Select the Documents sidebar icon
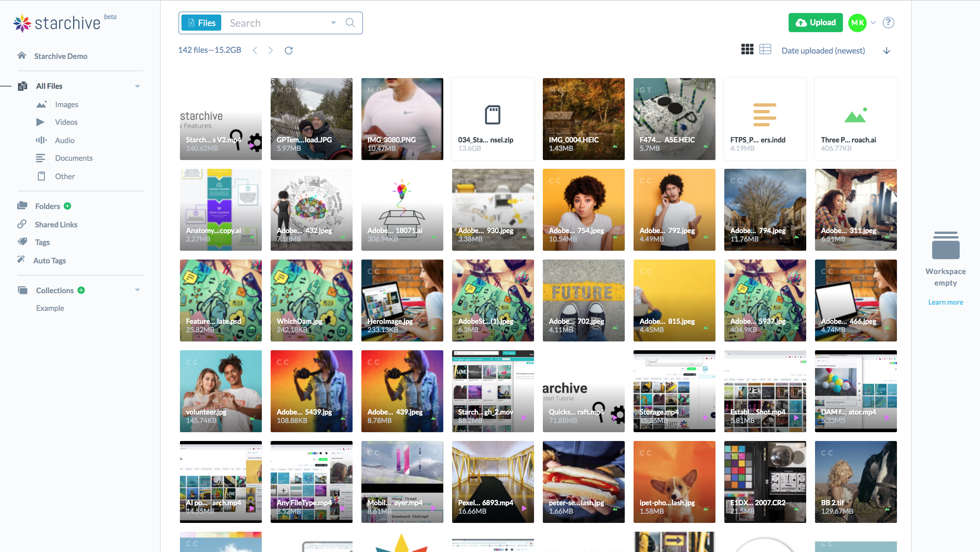Screen dimensions: 980x552 point(41,158)
